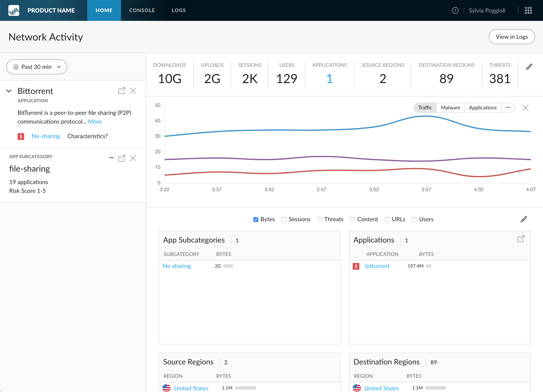The width and height of the screenshot is (543, 392).
Task: Collapse the Bittorrent section chevron
Action: coord(9,91)
